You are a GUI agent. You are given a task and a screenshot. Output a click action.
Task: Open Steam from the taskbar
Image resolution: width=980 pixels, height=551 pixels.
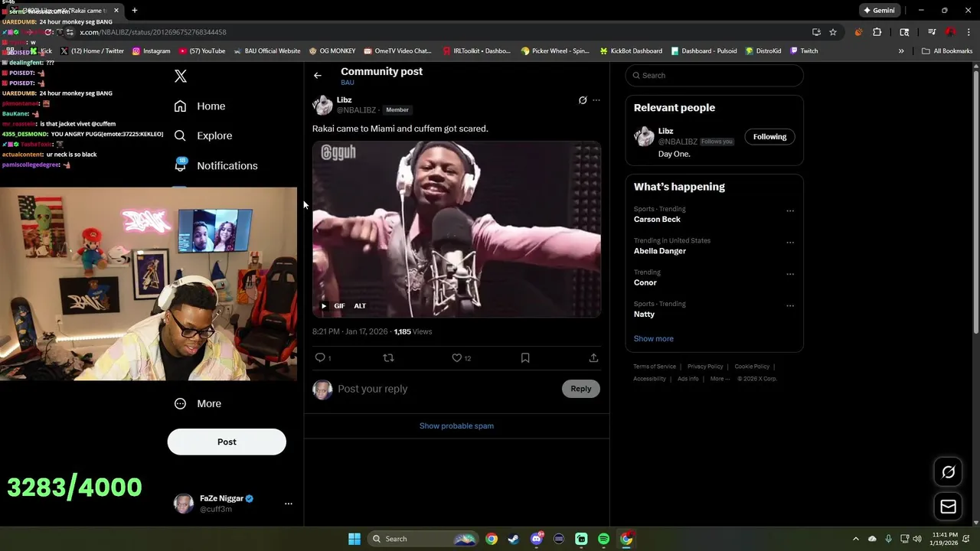(x=514, y=539)
